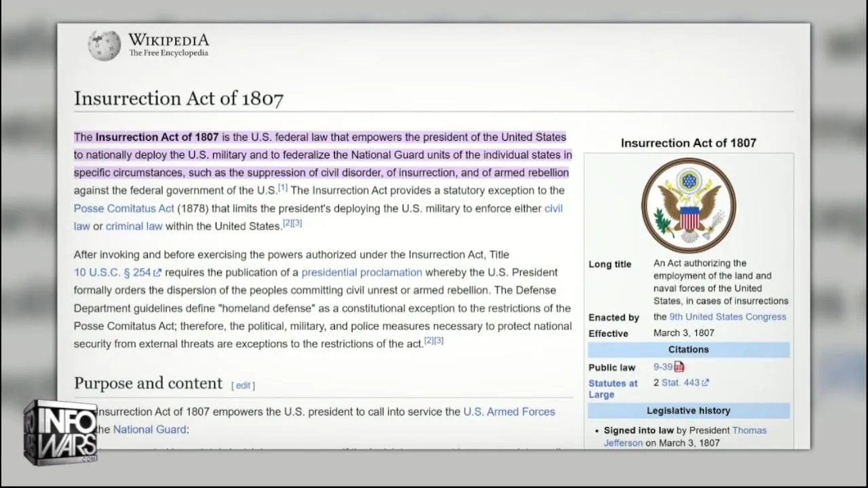Click the external link icon after § 254
The image size is (868, 488).
[158, 273]
